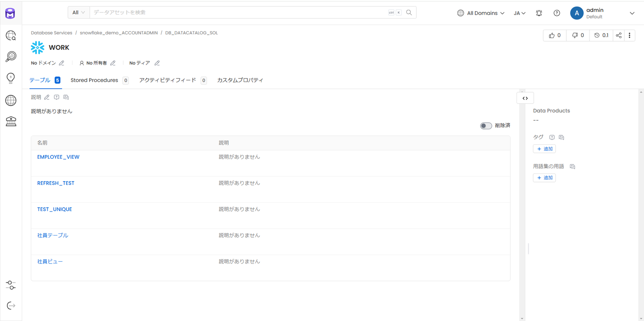This screenshot has width=644, height=321.
Task: Open the All search filter dropdown
Action: point(79,12)
